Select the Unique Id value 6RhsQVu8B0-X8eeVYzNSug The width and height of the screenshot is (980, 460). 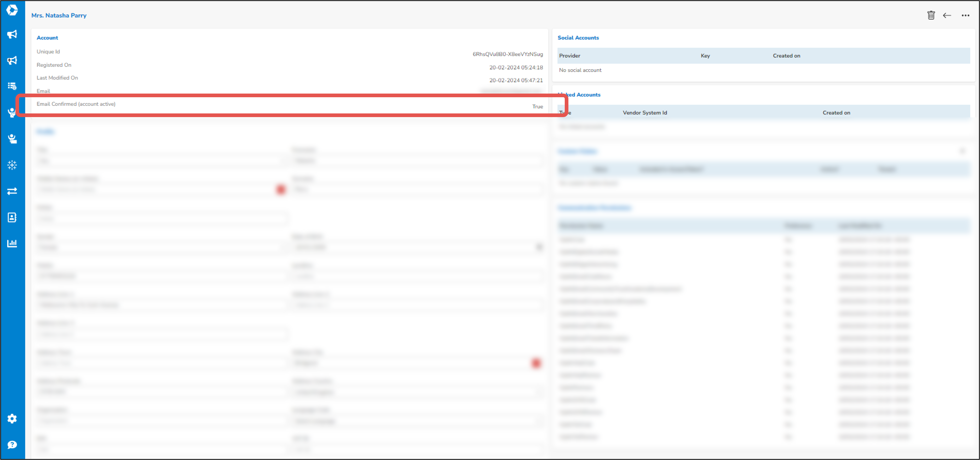coord(508,54)
